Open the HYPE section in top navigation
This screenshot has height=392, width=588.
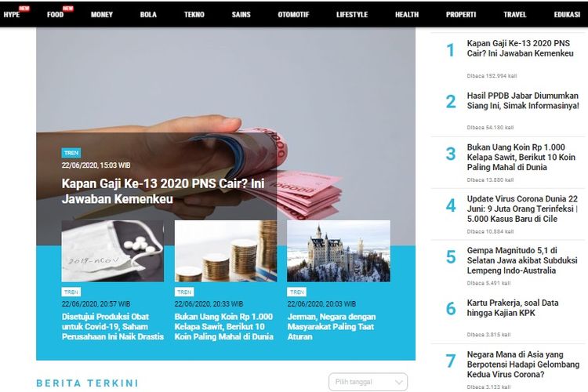coord(12,15)
